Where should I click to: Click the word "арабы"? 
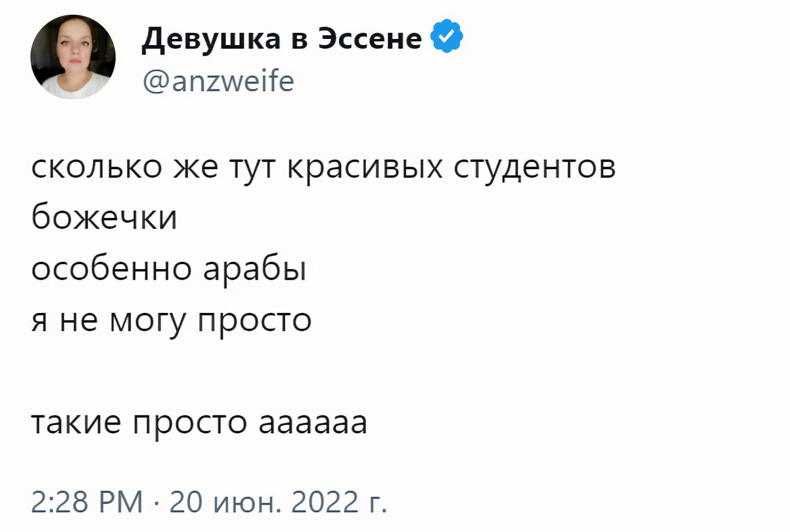pos(254,270)
